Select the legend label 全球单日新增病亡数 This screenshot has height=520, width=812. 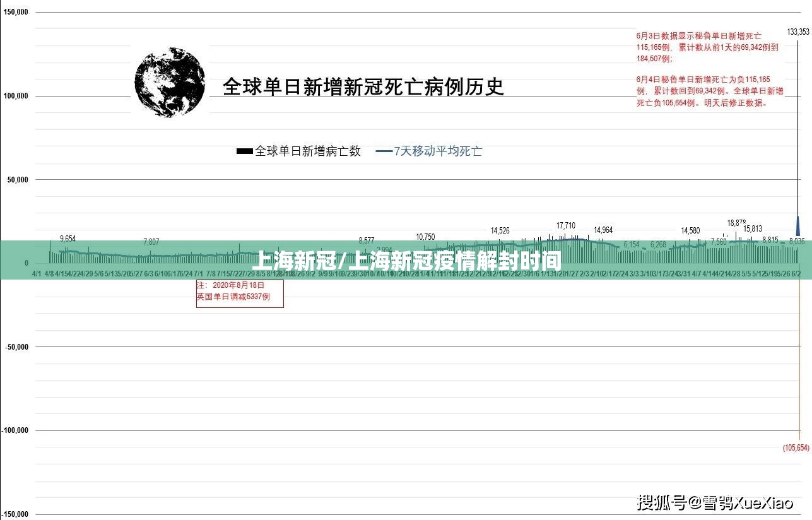[x=308, y=151]
